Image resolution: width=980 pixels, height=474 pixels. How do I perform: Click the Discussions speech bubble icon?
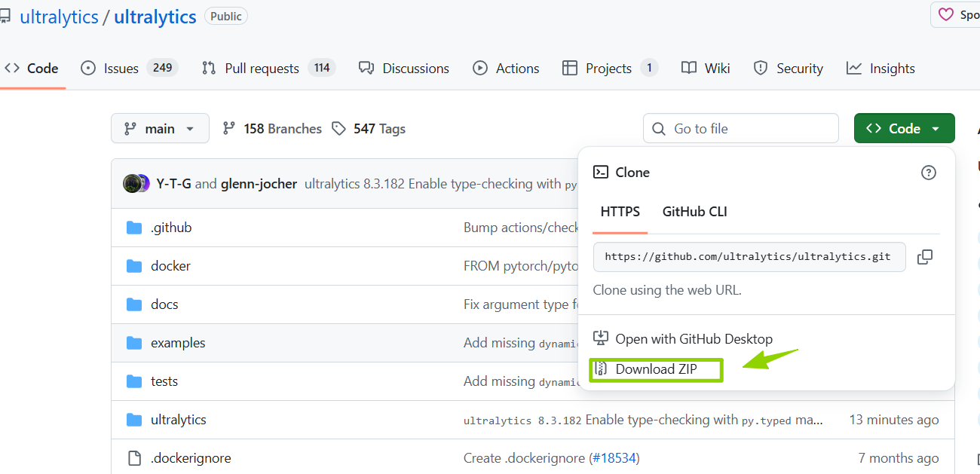pos(366,69)
